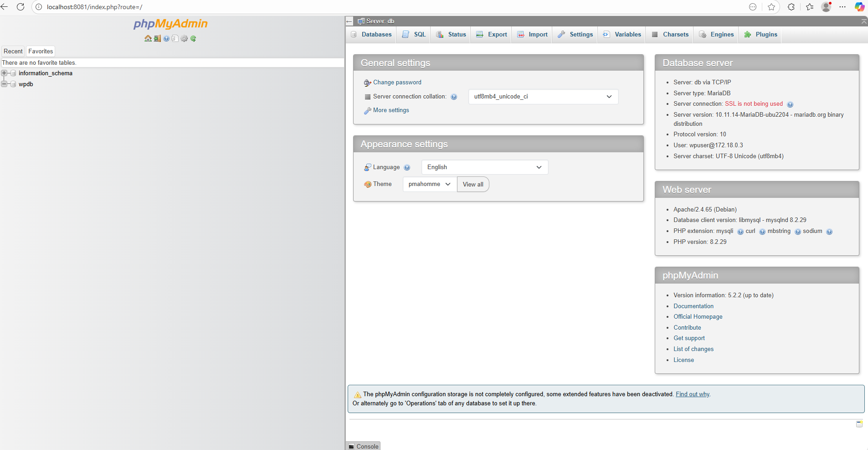Screen dimensions: 868x450
Task: Expand the information_schema tree node
Action: [x=4, y=73]
